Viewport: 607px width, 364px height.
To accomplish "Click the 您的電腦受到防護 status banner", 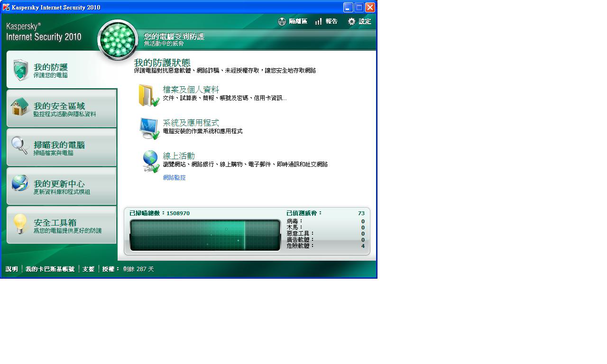I will coord(174,36).
